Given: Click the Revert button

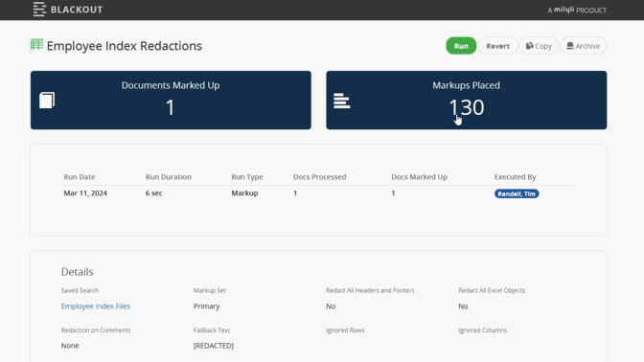Looking at the screenshot, I should point(497,46).
